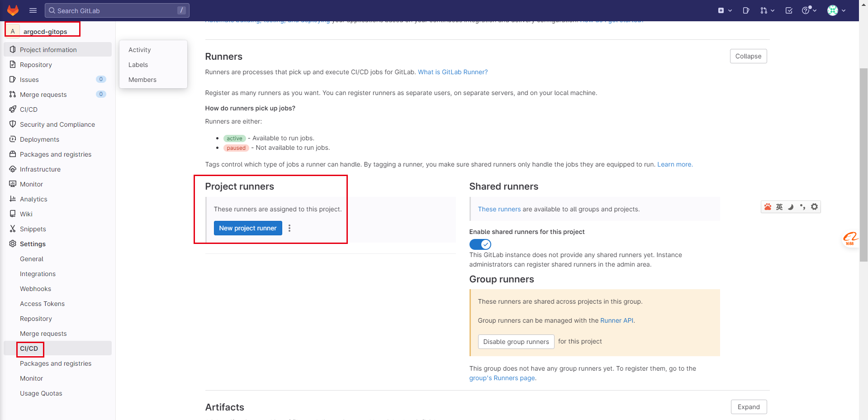868x420 pixels.
Task: Toggle the punctuation mode in input toolbar
Action: click(802, 207)
